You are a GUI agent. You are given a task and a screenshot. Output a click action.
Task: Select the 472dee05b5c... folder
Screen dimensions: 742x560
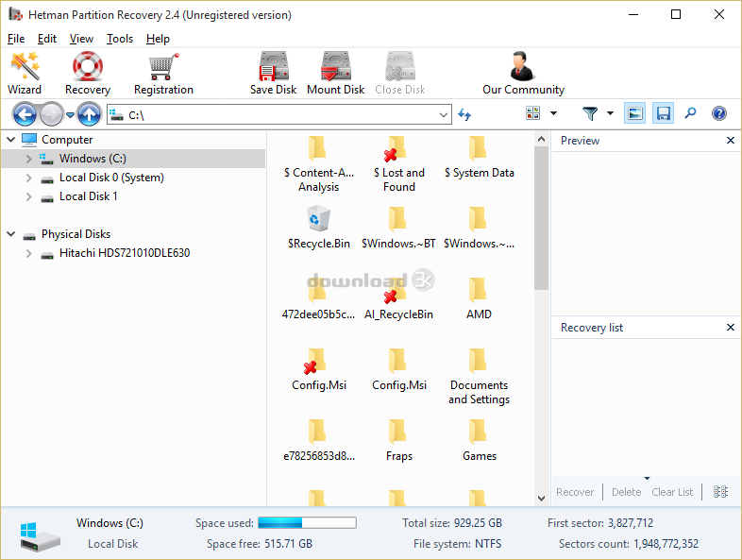[318, 298]
